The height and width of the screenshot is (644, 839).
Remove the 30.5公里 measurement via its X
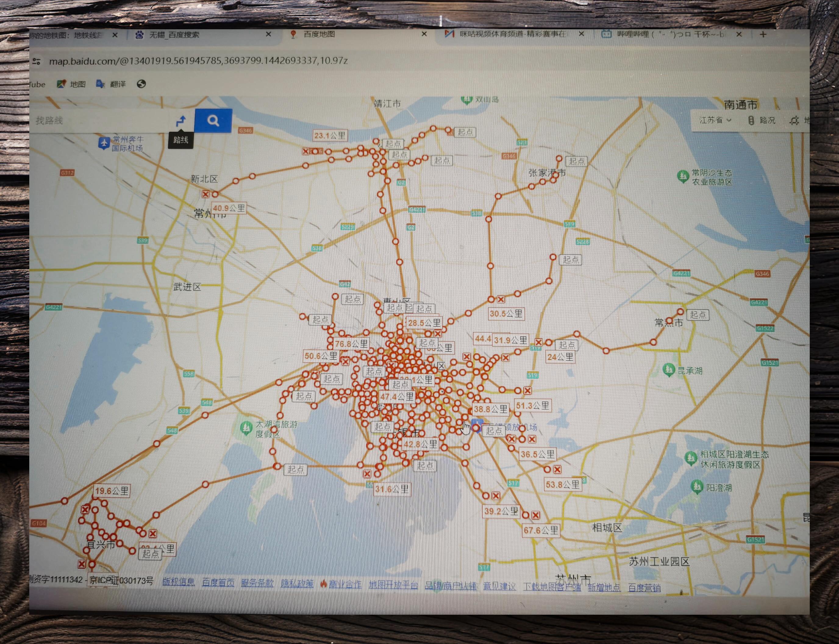point(501,299)
